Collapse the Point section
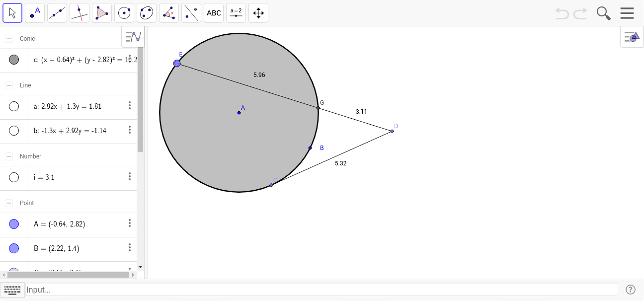The height and width of the screenshot is (301, 644). coord(8,203)
